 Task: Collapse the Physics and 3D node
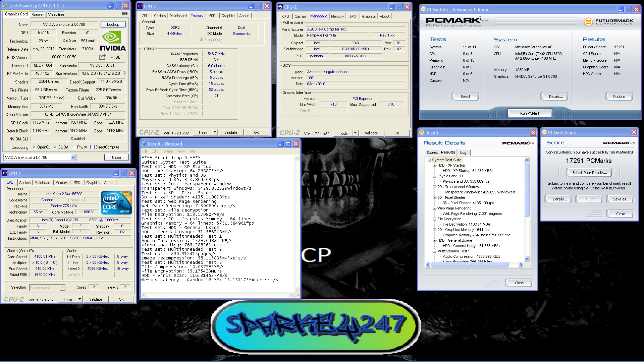coord(434,176)
